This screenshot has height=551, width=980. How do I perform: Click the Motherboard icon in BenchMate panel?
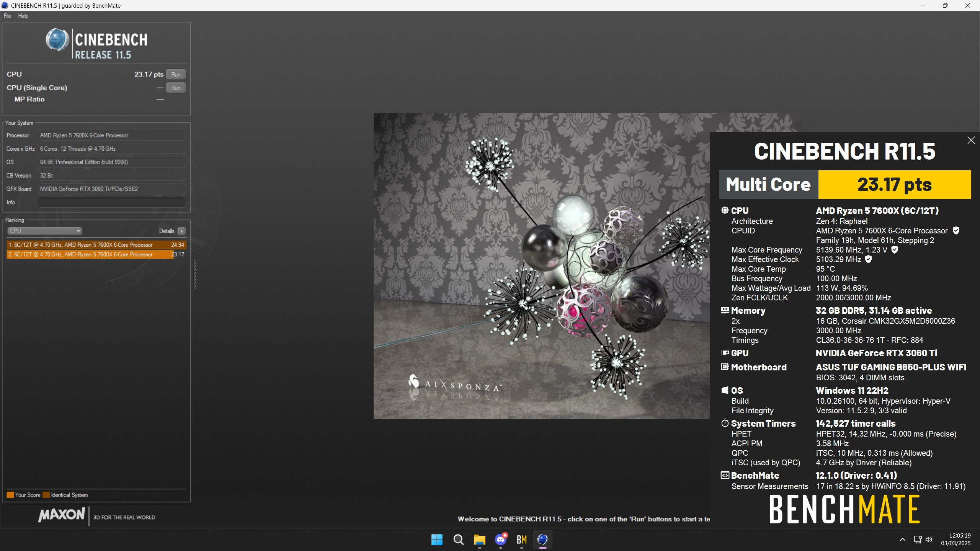click(725, 367)
